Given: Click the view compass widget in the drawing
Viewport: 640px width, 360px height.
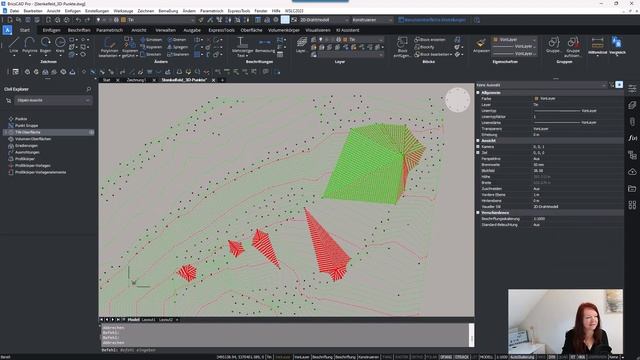Looking at the screenshot, I should tap(458, 100).
